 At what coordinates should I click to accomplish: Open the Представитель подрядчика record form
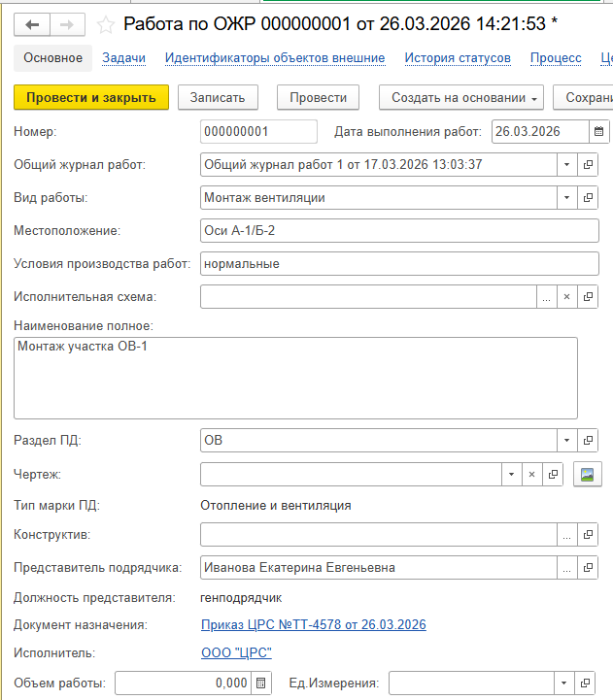pos(588,568)
